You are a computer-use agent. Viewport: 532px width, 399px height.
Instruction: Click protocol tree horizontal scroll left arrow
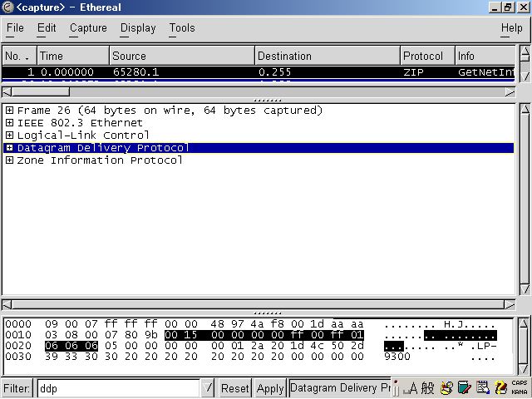(7, 305)
